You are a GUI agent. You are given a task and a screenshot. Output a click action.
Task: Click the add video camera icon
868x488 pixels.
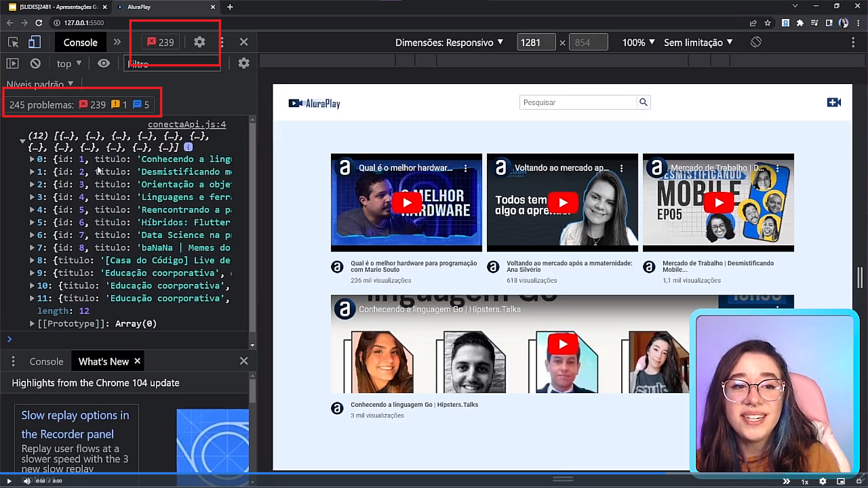pos(834,103)
